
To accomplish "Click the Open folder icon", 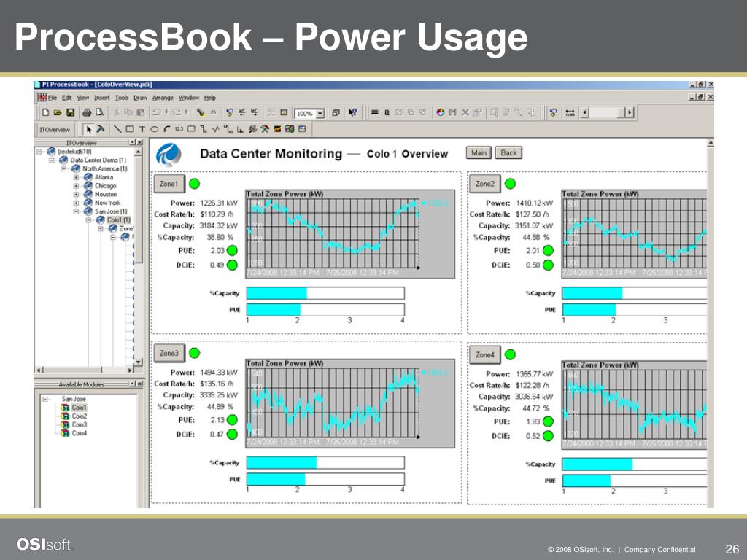I will [x=58, y=113].
